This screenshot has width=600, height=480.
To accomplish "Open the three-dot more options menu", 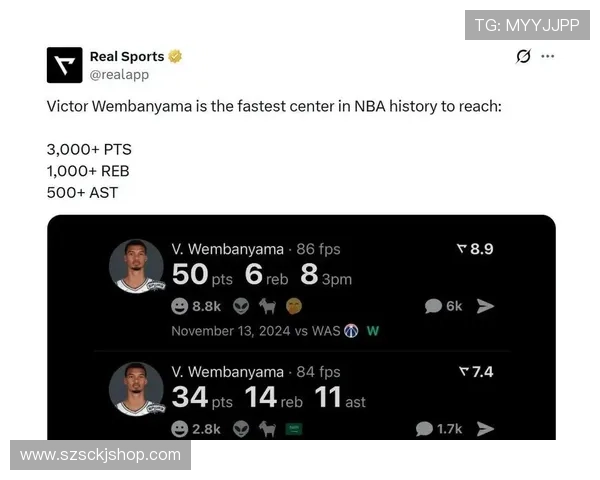I will click(548, 56).
